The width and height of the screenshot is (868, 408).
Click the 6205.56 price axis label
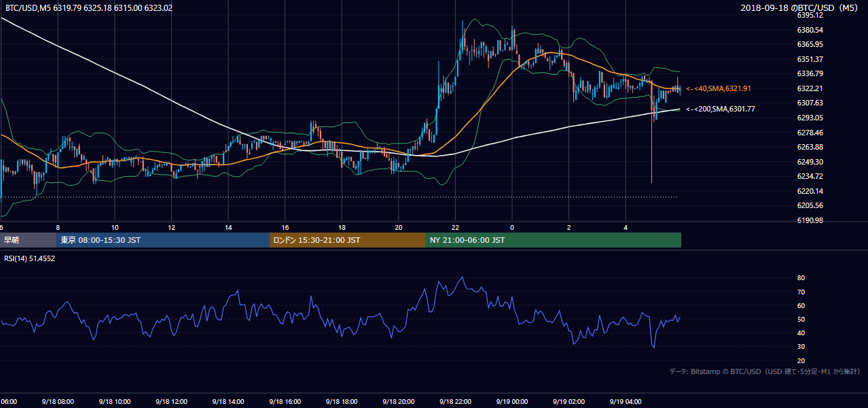[810, 205]
